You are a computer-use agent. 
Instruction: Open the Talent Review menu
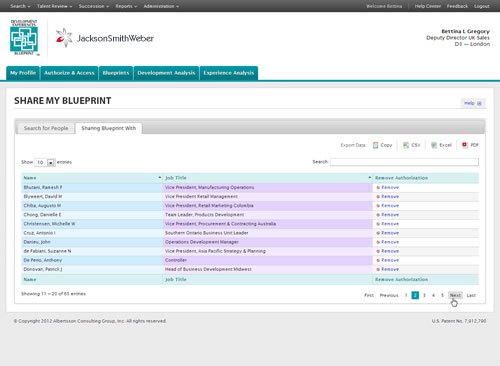click(55, 6)
